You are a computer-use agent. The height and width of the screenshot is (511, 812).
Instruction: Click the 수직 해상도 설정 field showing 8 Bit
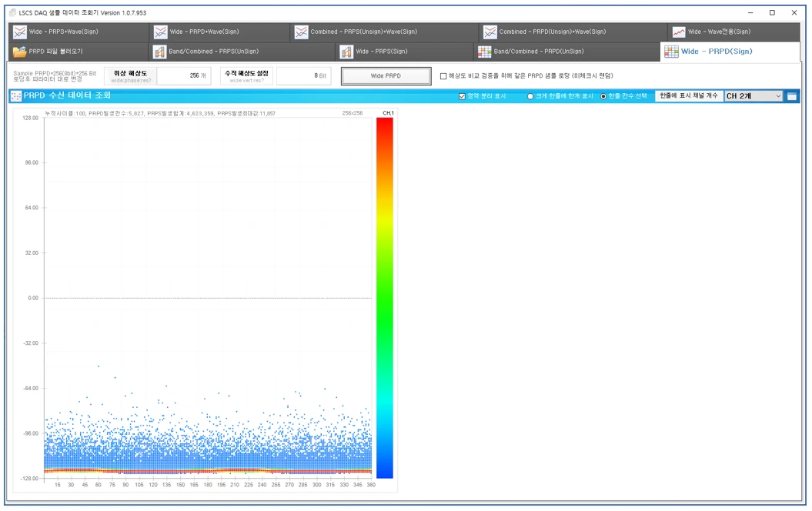[304, 76]
